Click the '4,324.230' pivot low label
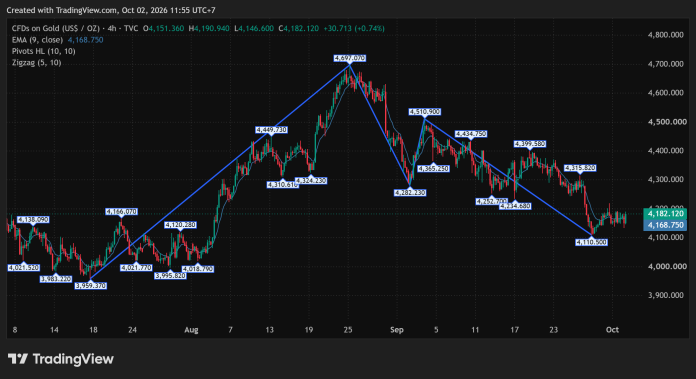Image resolution: width=696 pixels, height=379 pixels. 311,181
